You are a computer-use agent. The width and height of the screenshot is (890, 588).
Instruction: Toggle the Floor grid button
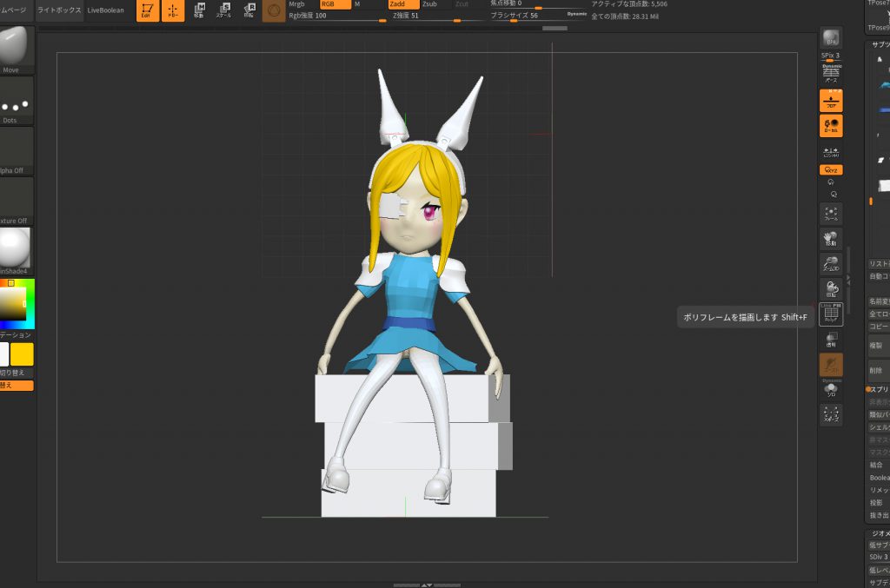coord(832,101)
